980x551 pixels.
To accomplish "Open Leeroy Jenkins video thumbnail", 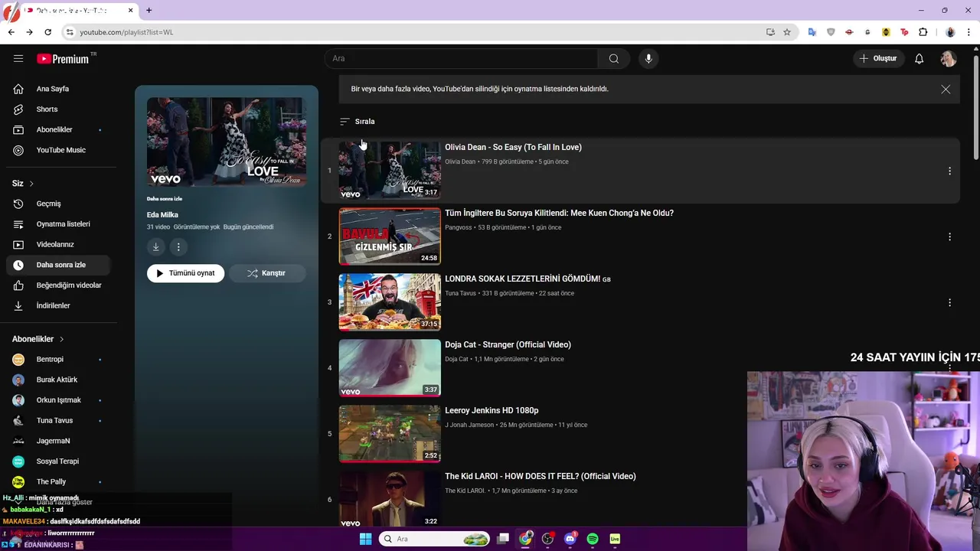I will click(390, 433).
